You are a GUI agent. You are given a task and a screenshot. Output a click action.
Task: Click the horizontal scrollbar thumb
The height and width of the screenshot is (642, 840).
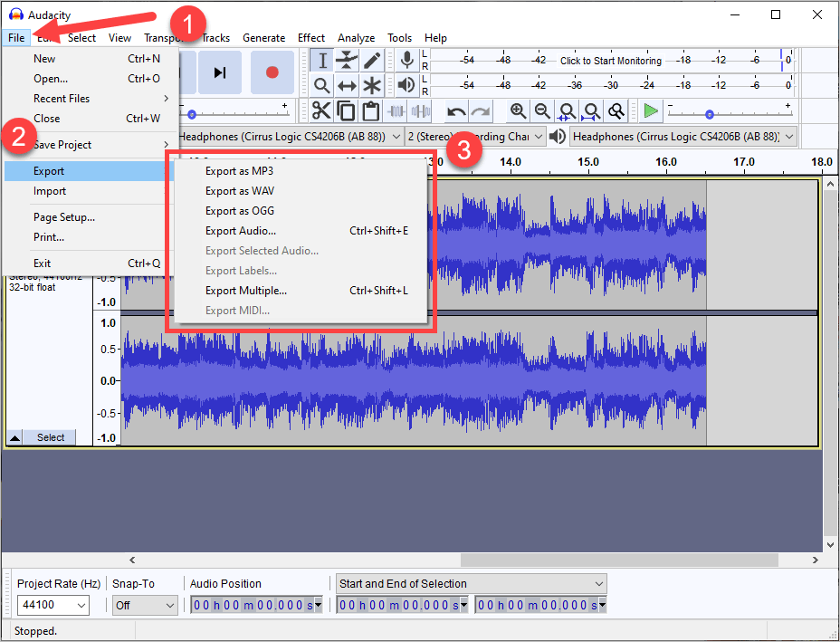619,560
